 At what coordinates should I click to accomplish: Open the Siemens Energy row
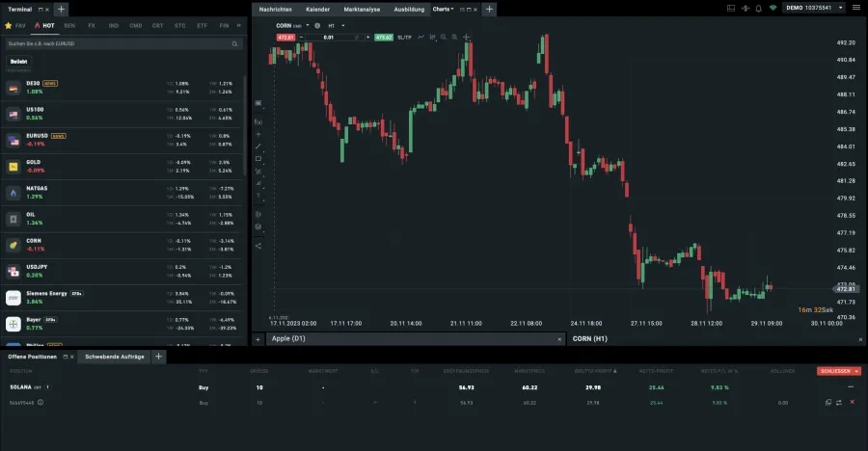pyautogui.click(x=122, y=298)
